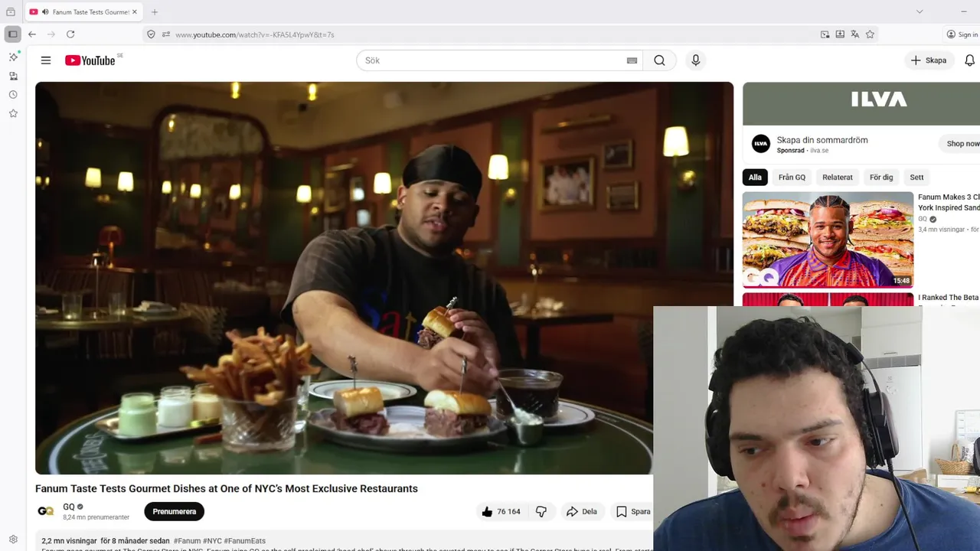Click the browser forward arrow

(51, 34)
